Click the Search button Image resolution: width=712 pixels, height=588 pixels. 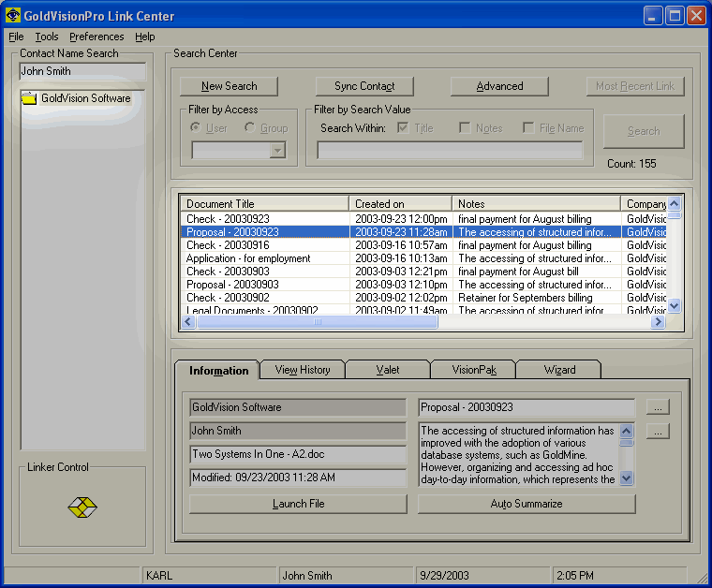tap(644, 131)
